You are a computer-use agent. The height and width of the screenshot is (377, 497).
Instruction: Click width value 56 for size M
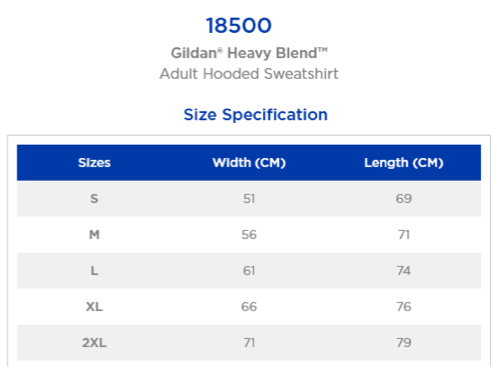click(x=249, y=235)
